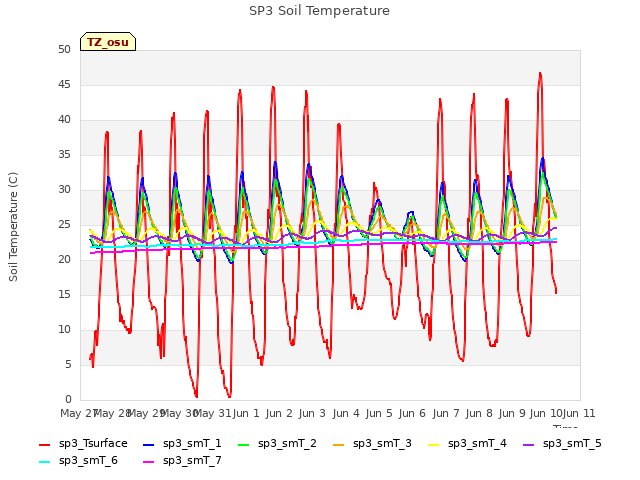This screenshot has width=640, height=480.
Task: Click the sp3_Tsurface legend entry
Action: [x=83, y=444]
